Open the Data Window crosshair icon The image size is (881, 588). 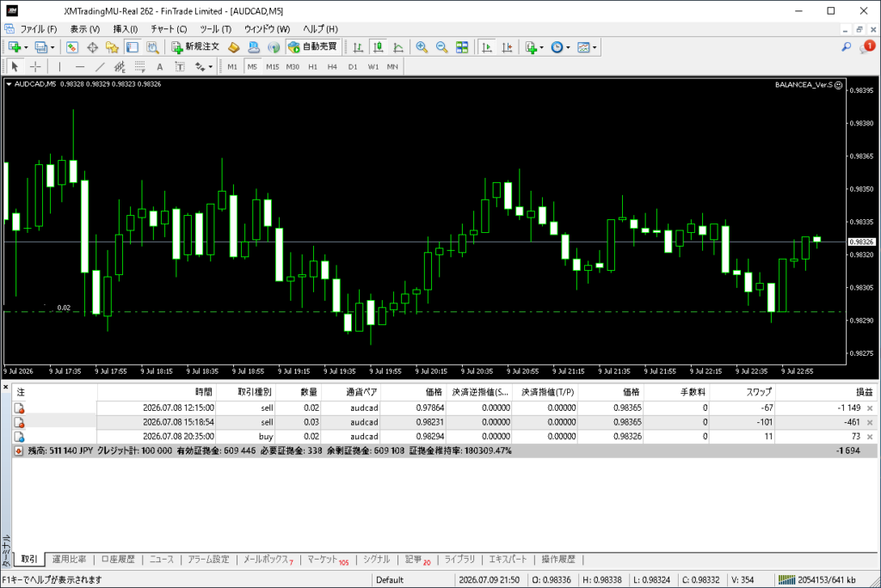92,47
